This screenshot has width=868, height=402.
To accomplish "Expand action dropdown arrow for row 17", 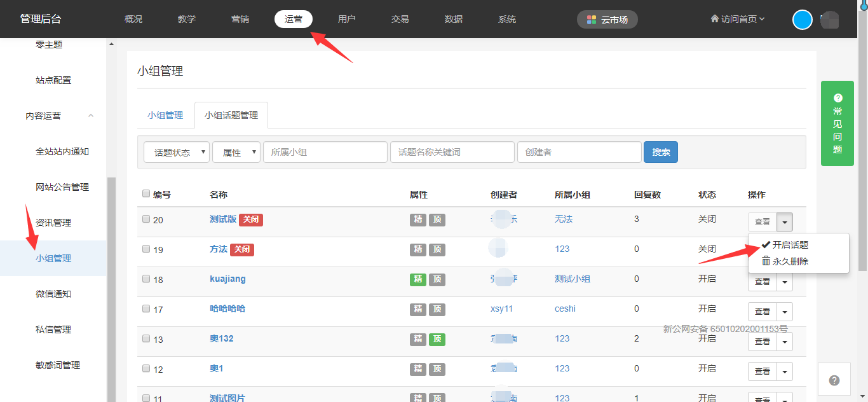I will [785, 312].
